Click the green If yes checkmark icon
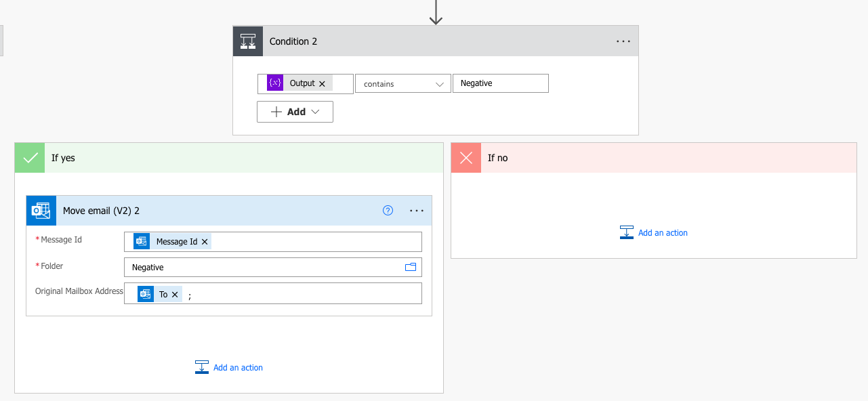868x401 pixels. click(30, 158)
